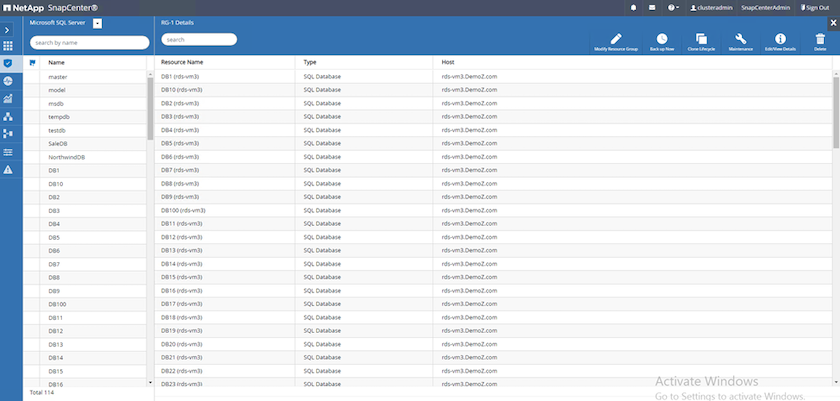The width and height of the screenshot is (840, 401).
Task: Open the Settings sliders icon in sidebar
Action: point(8,152)
